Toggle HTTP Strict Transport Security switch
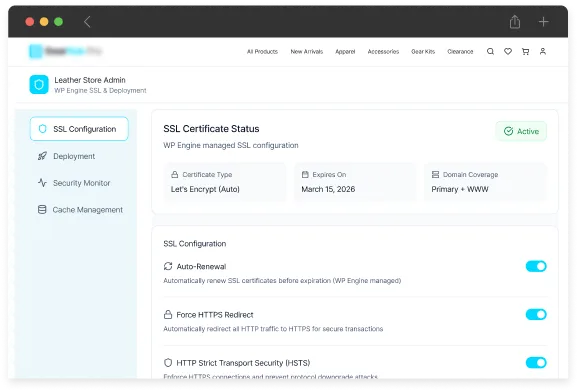579x392 pixels. point(536,362)
